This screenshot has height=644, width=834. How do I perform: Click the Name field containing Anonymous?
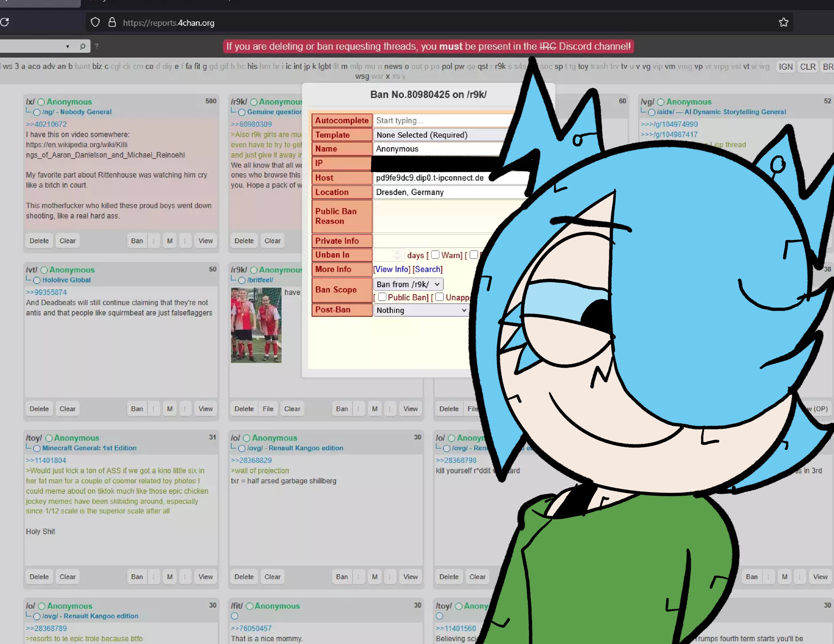(x=439, y=149)
